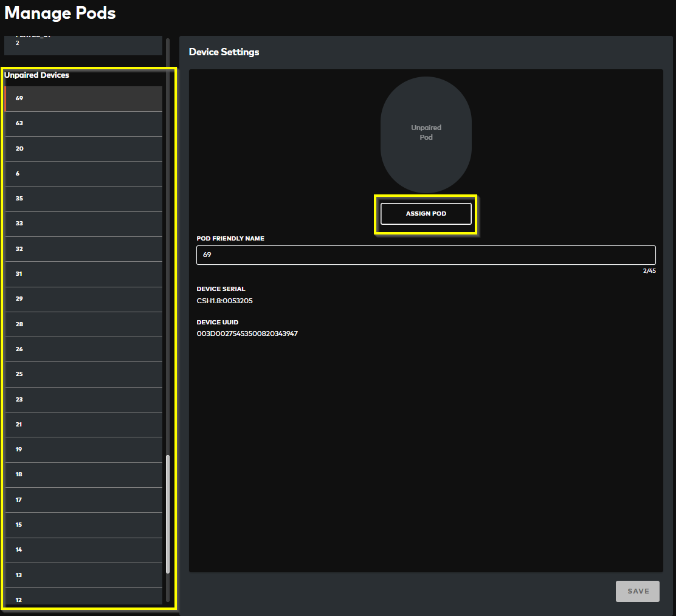Focus the Pod Friendly Name field

pyautogui.click(x=426, y=255)
